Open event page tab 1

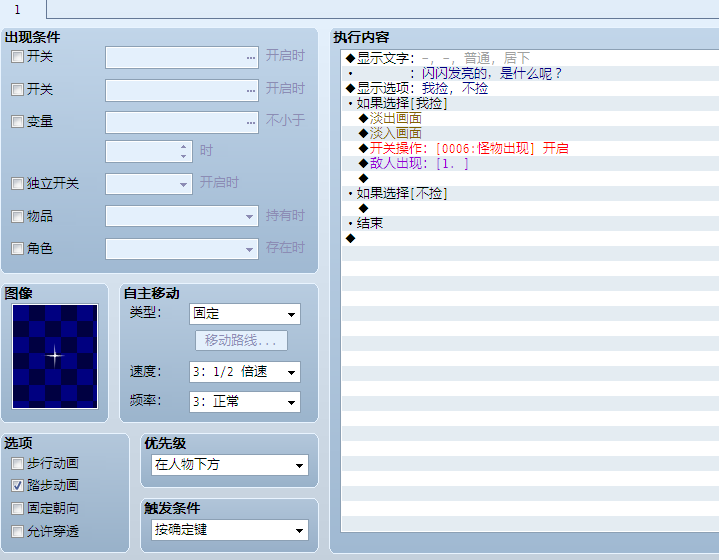point(18,9)
